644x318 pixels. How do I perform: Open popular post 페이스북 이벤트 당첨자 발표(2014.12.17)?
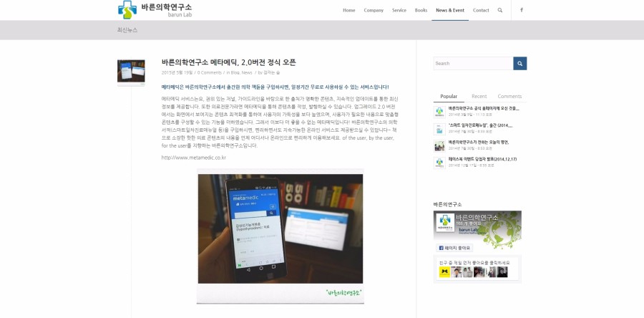[x=482, y=159]
